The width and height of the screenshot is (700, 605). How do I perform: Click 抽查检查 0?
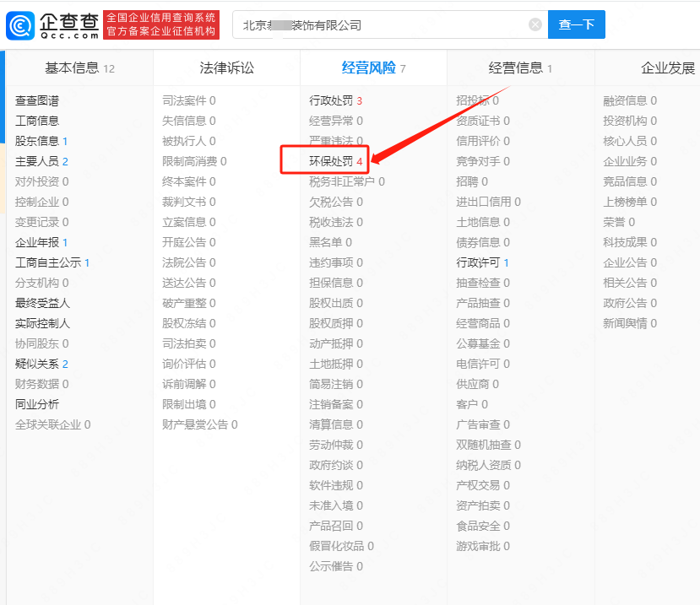coord(483,283)
